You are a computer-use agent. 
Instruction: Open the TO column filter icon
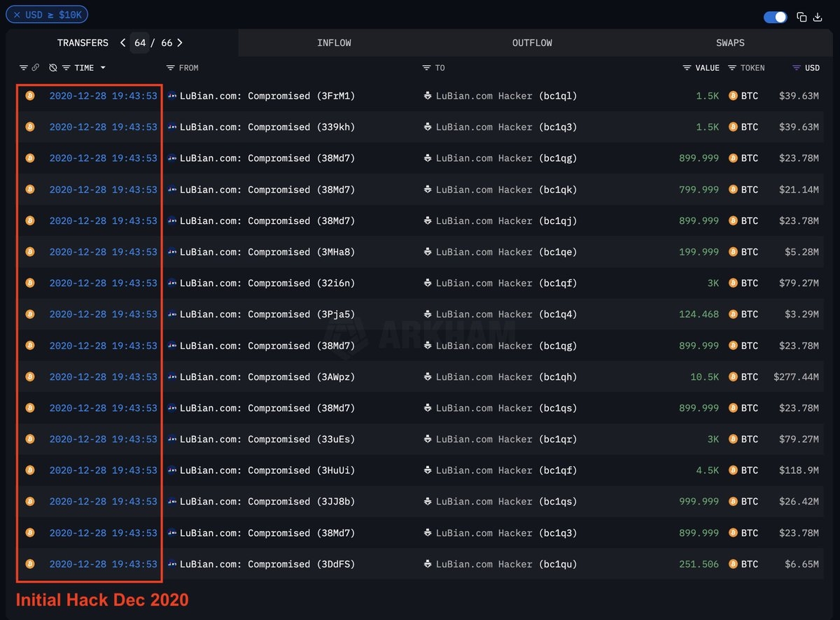pyautogui.click(x=426, y=68)
